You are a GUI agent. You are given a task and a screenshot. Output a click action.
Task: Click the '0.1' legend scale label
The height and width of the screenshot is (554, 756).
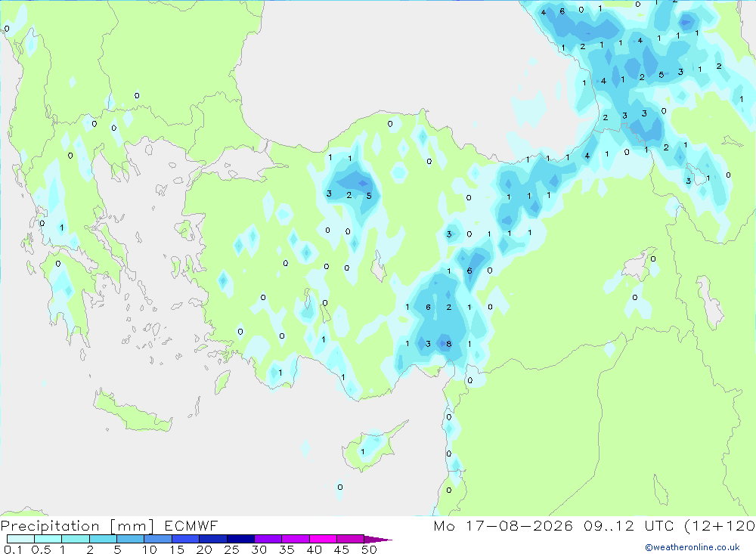click(x=13, y=549)
